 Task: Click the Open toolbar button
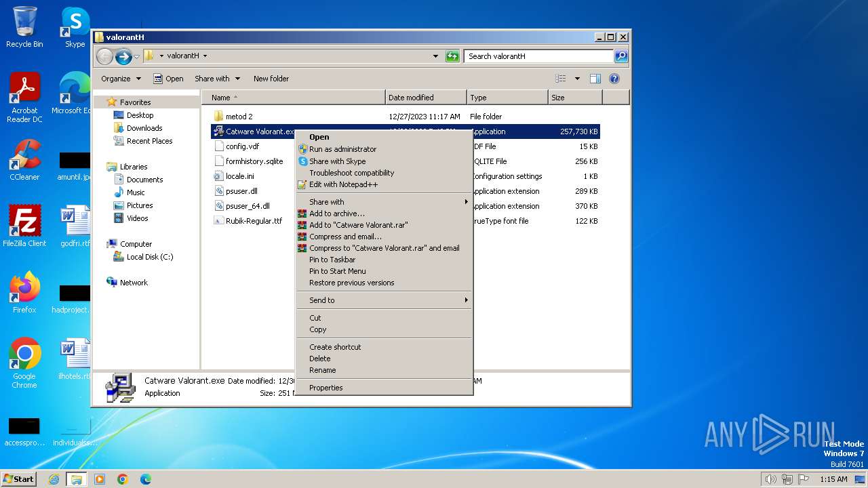pos(168,79)
